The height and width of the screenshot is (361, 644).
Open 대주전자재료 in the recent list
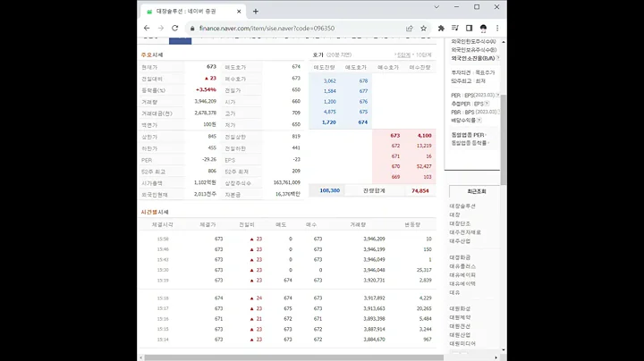(x=465, y=232)
